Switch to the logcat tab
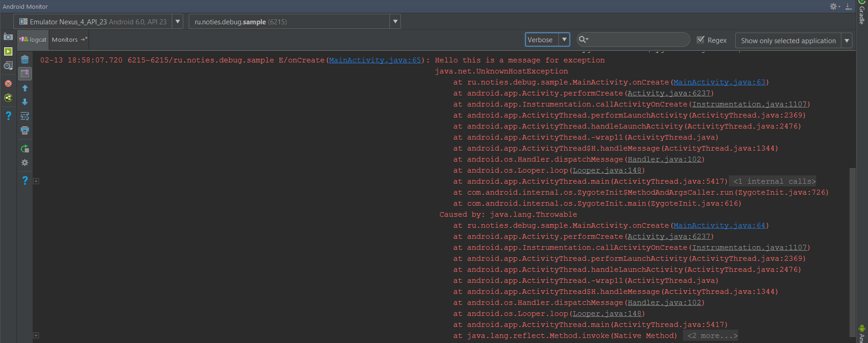 [33, 40]
